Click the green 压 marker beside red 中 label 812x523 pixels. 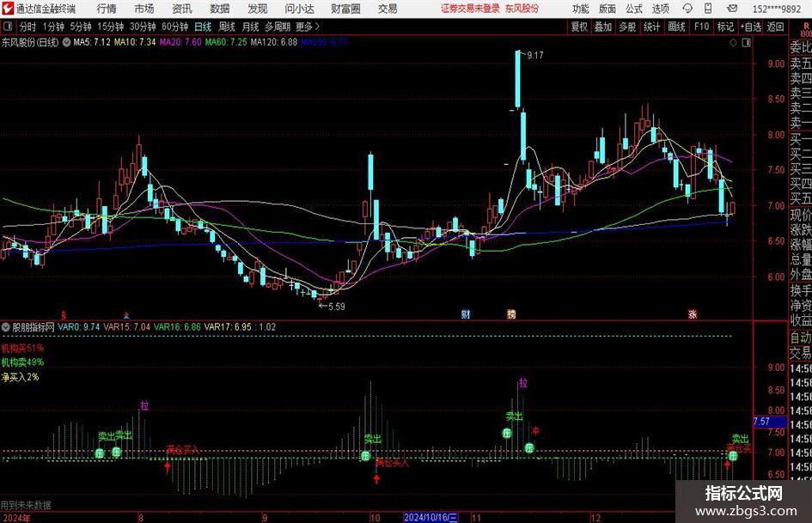click(529, 448)
